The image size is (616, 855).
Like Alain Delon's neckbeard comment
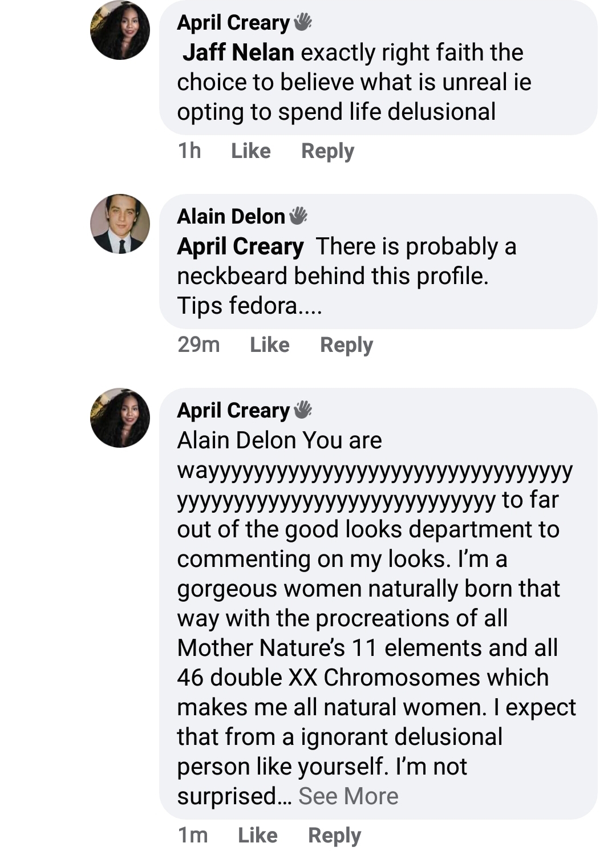tap(270, 345)
